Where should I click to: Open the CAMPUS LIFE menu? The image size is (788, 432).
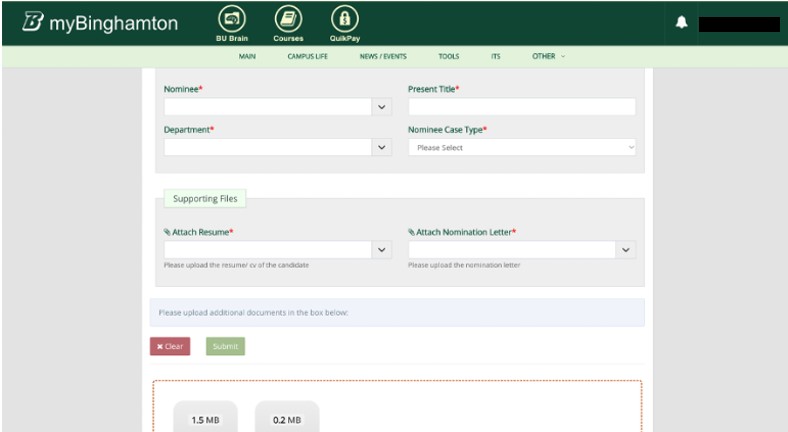pyautogui.click(x=307, y=57)
